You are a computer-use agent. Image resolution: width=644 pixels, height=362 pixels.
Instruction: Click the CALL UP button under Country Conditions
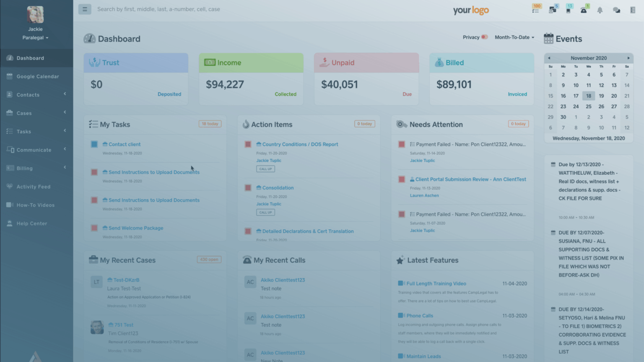[265, 169]
